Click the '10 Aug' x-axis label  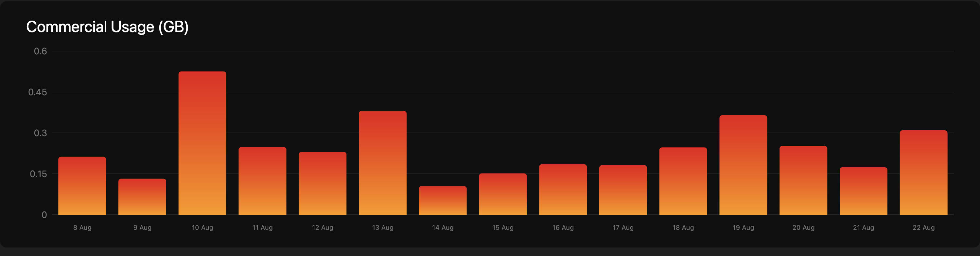click(x=202, y=228)
